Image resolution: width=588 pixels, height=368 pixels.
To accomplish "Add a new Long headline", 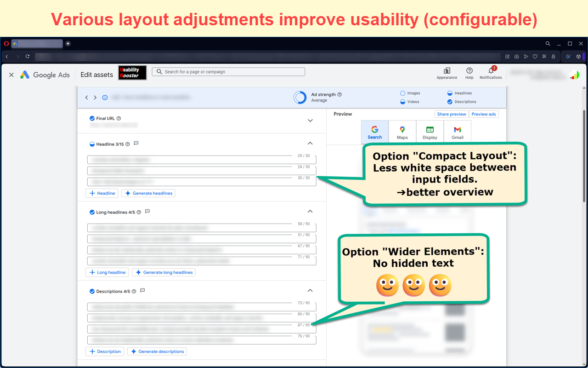I will click(107, 272).
